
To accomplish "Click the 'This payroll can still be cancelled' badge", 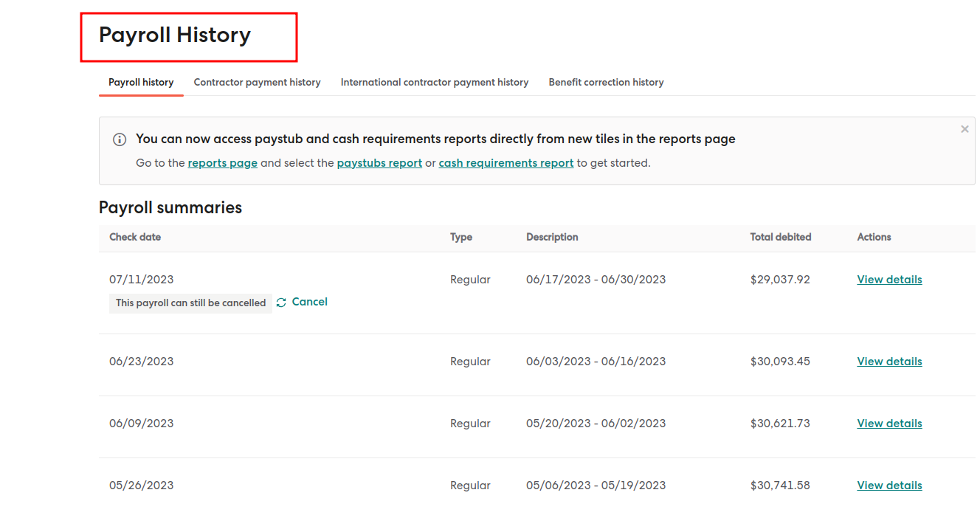I will [x=190, y=303].
